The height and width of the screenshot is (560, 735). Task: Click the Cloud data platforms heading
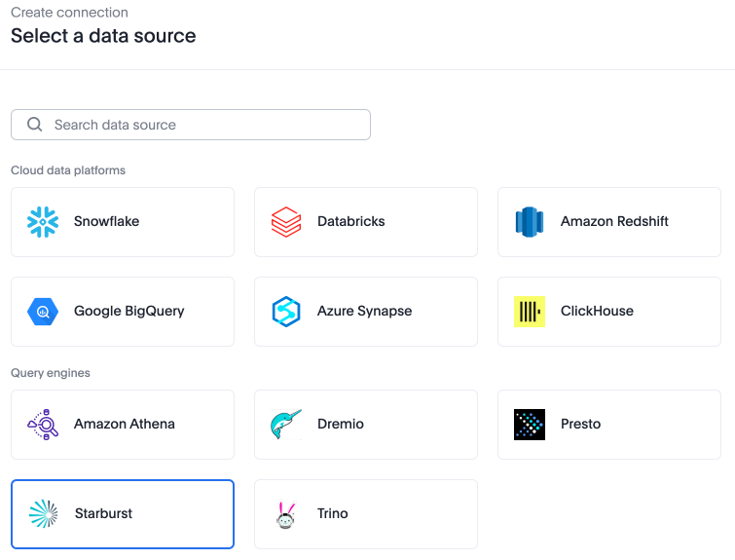[68, 170]
